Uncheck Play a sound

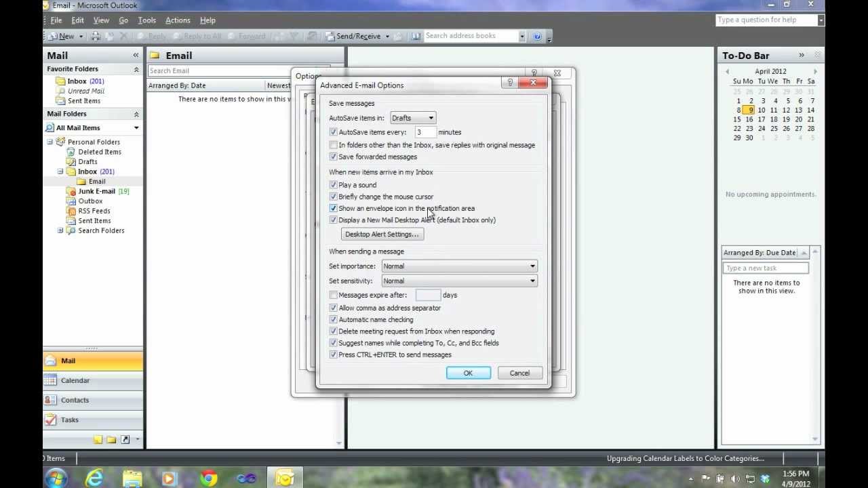[333, 185]
